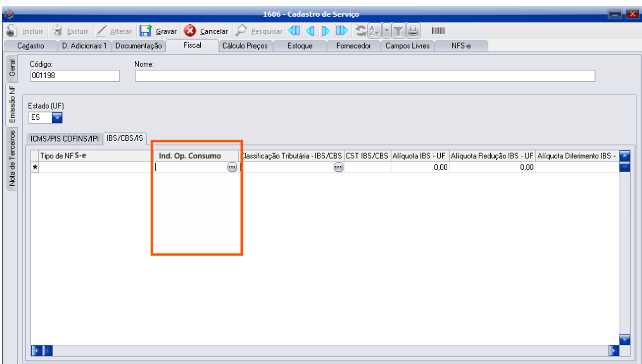Expand the Estado (UF) dropdown
Image resolution: width=642 pixels, height=364 pixels.
(x=58, y=118)
